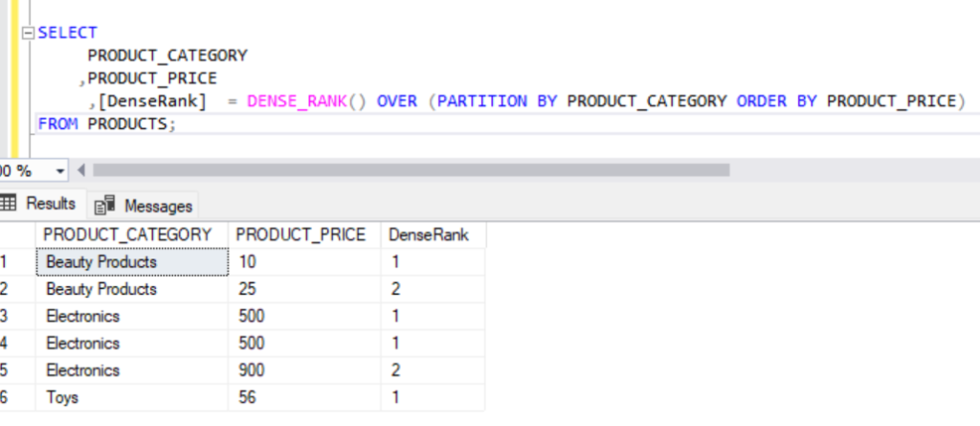Select the DenseRank column header

[429, 235]
